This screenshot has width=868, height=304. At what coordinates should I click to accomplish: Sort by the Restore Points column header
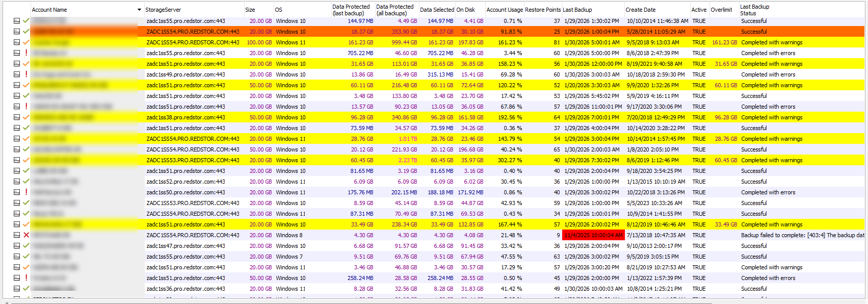pos(543,10)
